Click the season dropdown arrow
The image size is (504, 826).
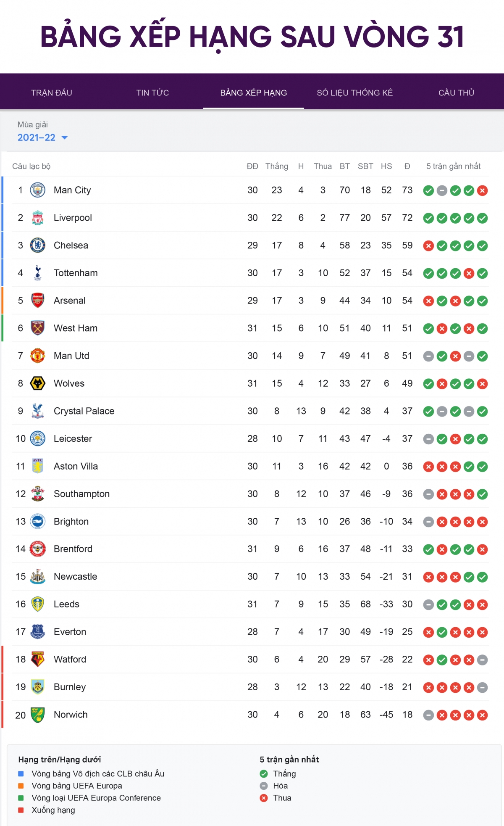(x=65, y=137)
